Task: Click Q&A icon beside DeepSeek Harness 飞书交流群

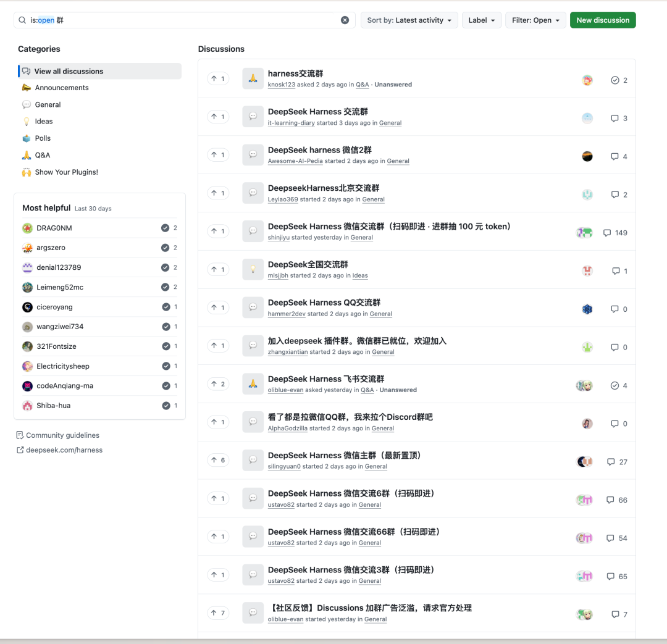Action: [x=253, y=383]
